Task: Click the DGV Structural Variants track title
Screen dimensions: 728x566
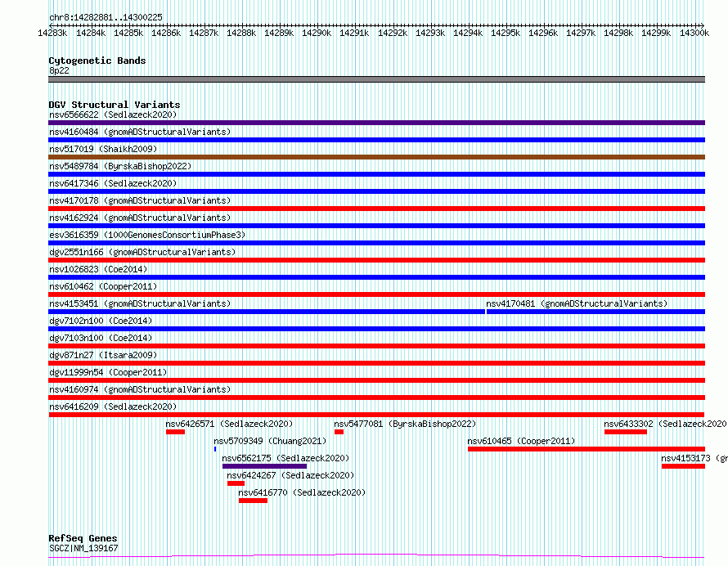Action: [x=115, y=105]
